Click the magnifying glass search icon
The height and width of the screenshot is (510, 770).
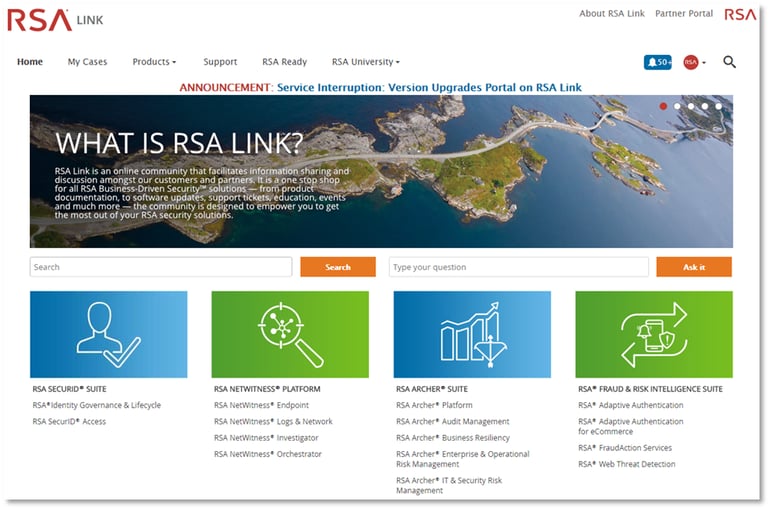click(729, 62)
